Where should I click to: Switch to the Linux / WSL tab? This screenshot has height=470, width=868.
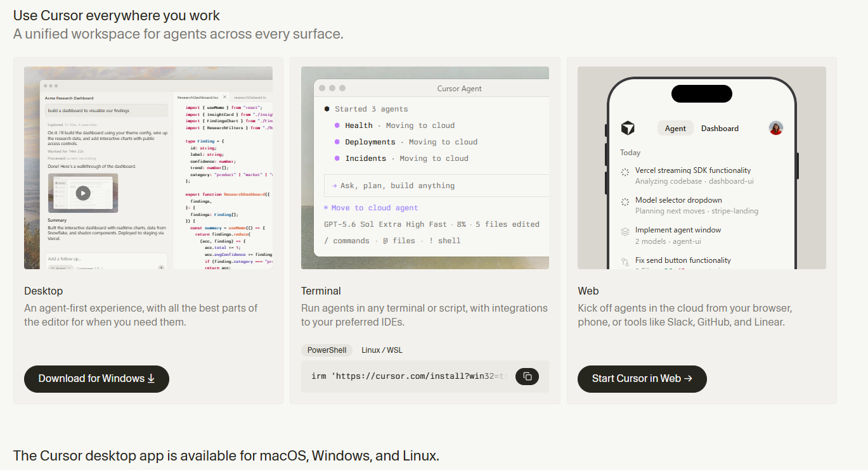click(x=382, y=350)
